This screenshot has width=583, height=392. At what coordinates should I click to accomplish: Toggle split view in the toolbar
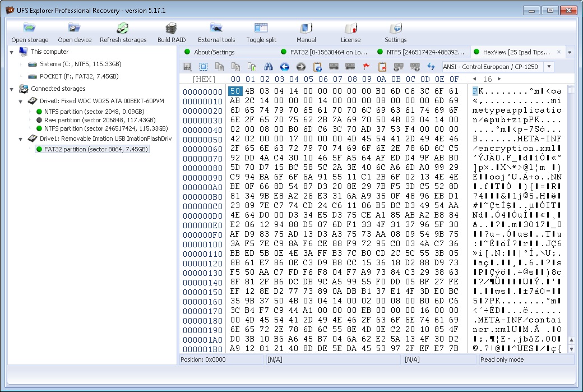[261, 33]
